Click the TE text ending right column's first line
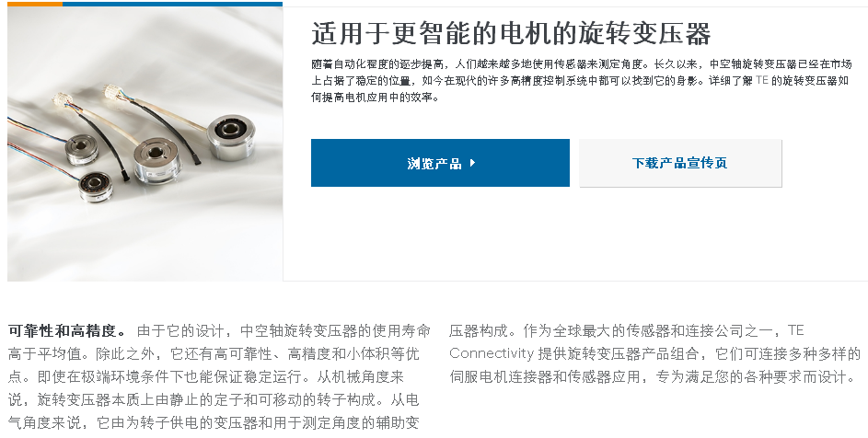Screen dimensions: 868x438 click(x=795, y=331)
